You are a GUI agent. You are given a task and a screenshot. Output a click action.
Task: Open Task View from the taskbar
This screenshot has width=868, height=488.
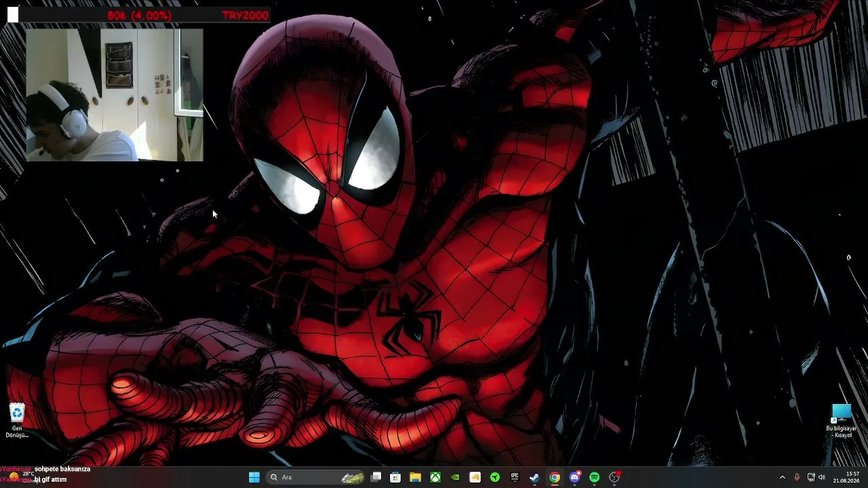coord(376,477)
